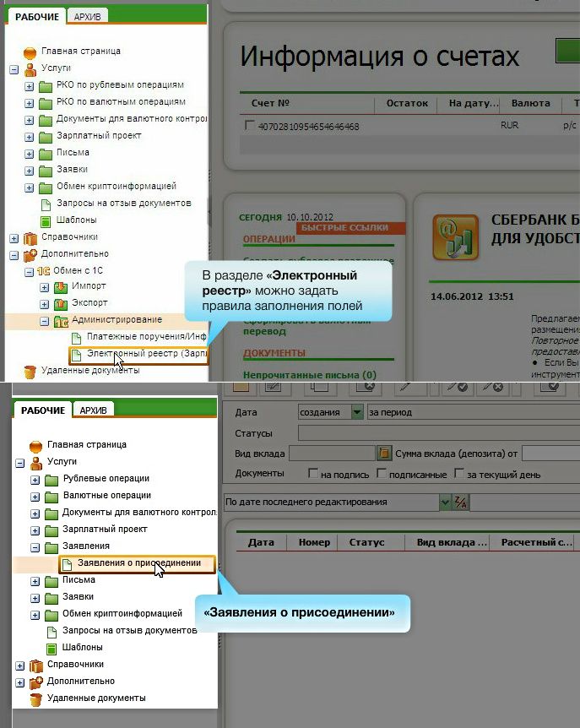Click the «Остаток» column header
Image resolution: width=580 pixels, height=728 pixels.
[407, 103]
